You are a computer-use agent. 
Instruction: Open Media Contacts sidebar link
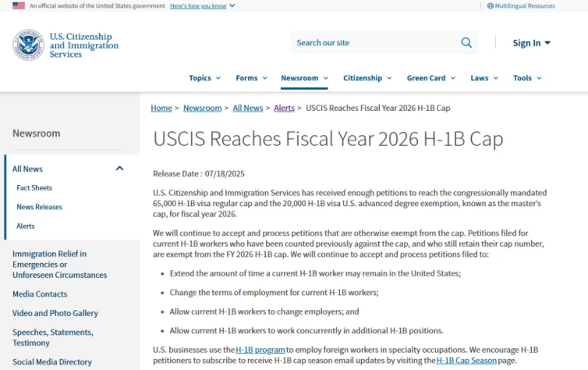pyautogui.click(x=40, y=294)
